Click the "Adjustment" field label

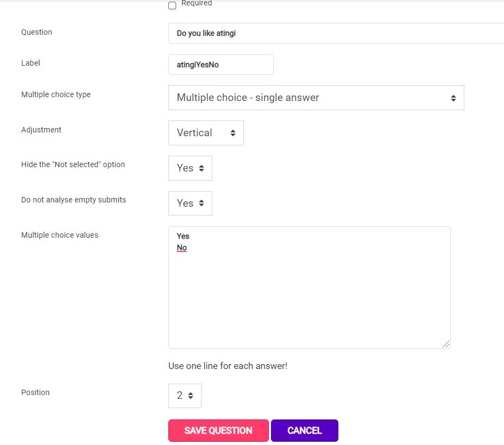click(x=41, y=130)
